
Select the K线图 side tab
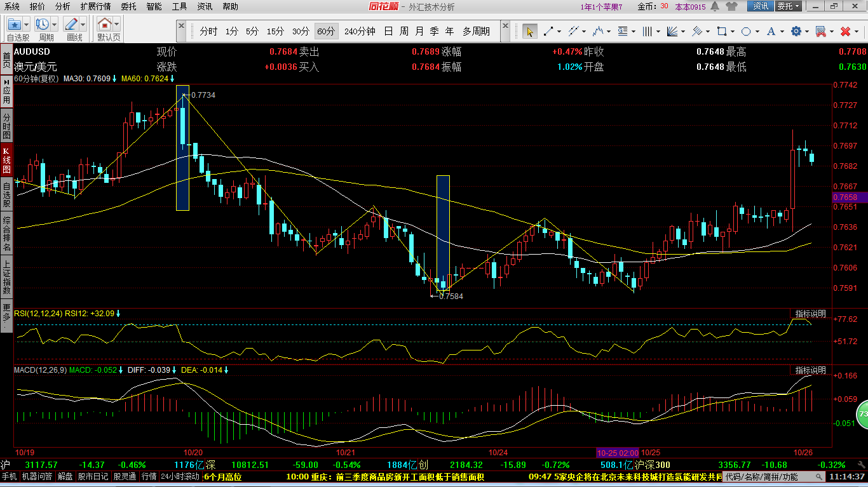(6, 160)
